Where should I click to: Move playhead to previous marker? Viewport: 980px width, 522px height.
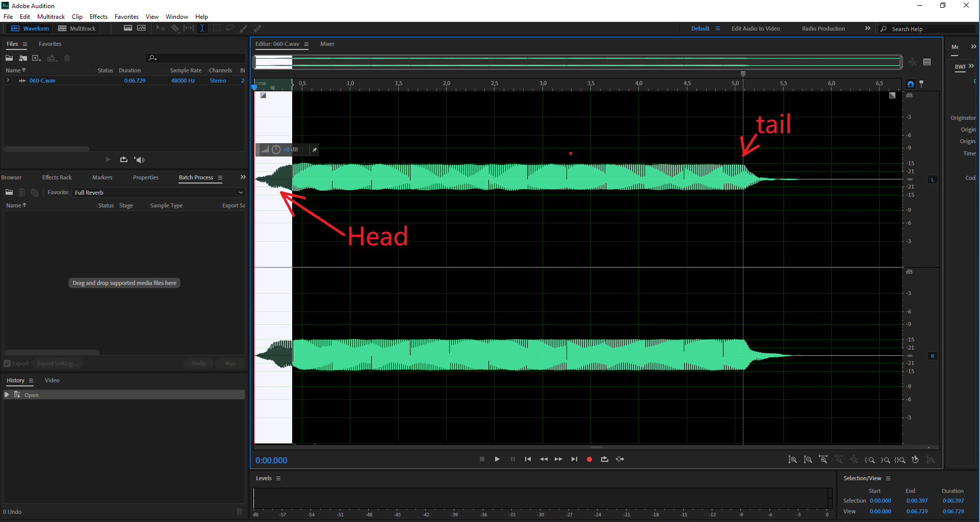pos(528,459)
